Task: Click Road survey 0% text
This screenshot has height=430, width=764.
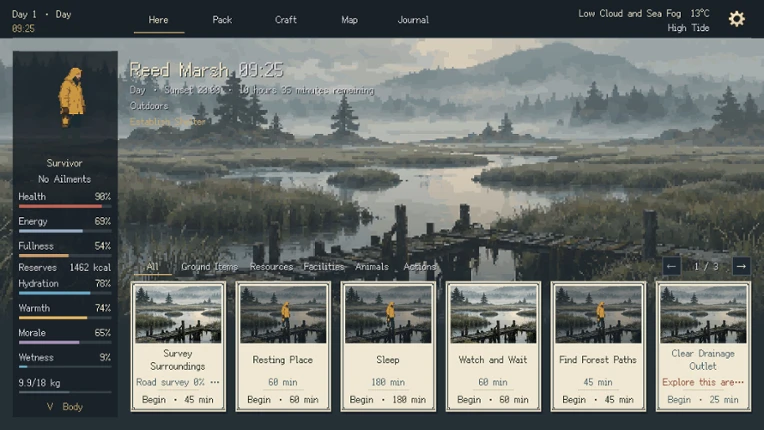Action: coord(171,382)
